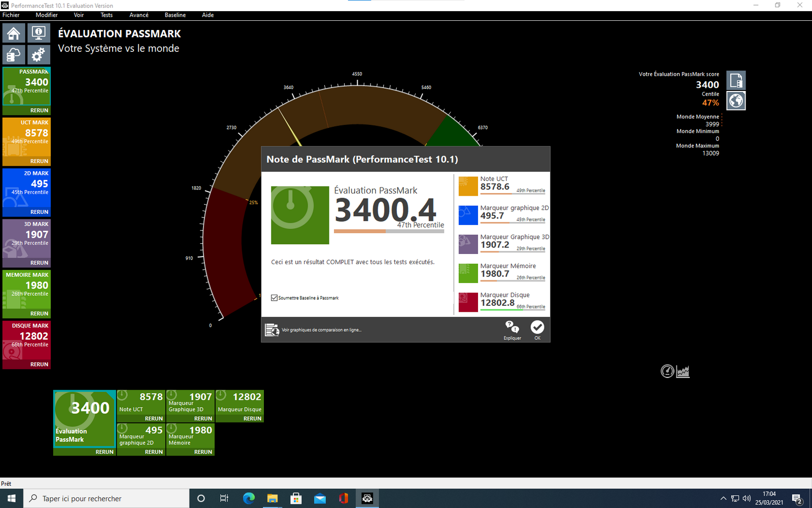The width and height of the screenshot is (812, 508).
Task: Click RERUN on the bottom Marqueur Disque tile
Action: 252,419
